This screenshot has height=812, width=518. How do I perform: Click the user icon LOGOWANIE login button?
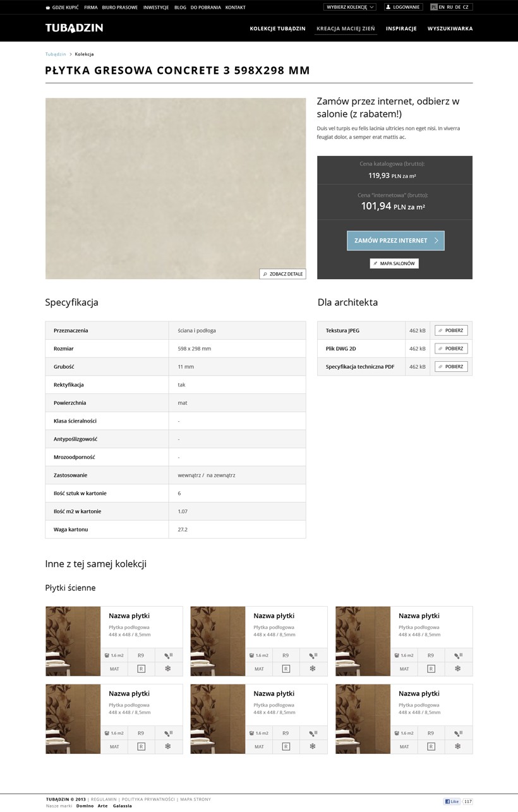click(403, 7)
